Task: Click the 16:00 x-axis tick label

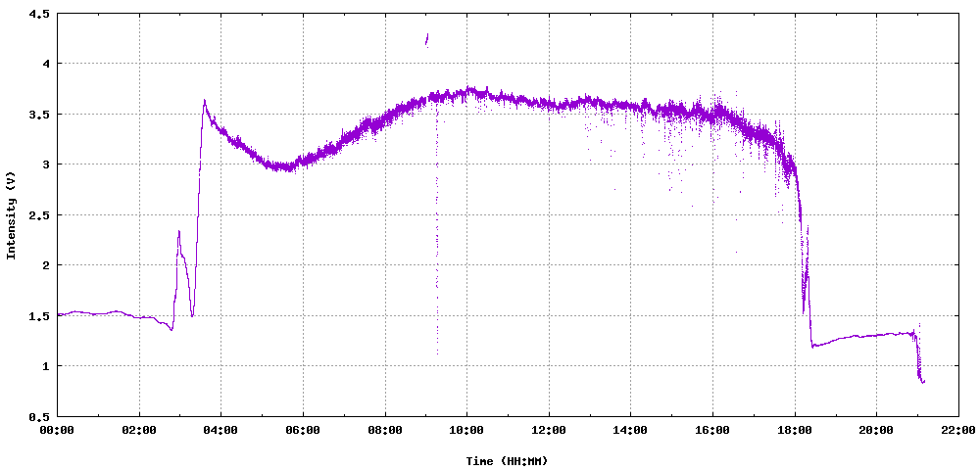Action: click(712, 430)
